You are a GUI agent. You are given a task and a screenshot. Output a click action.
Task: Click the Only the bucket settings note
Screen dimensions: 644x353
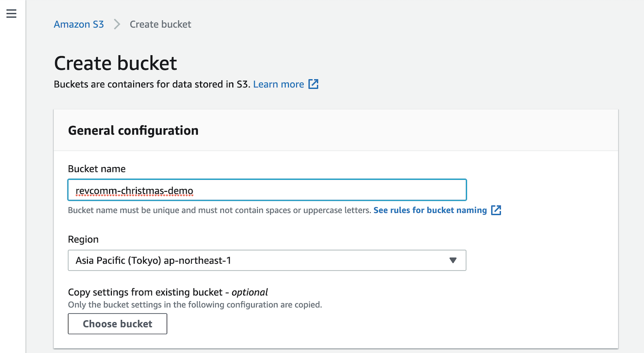click(x=195, y=305)
